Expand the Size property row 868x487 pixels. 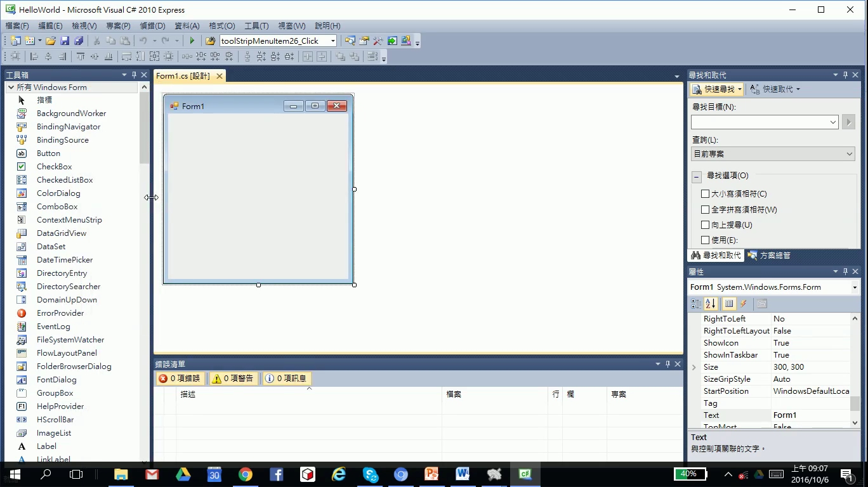(694, 367)
